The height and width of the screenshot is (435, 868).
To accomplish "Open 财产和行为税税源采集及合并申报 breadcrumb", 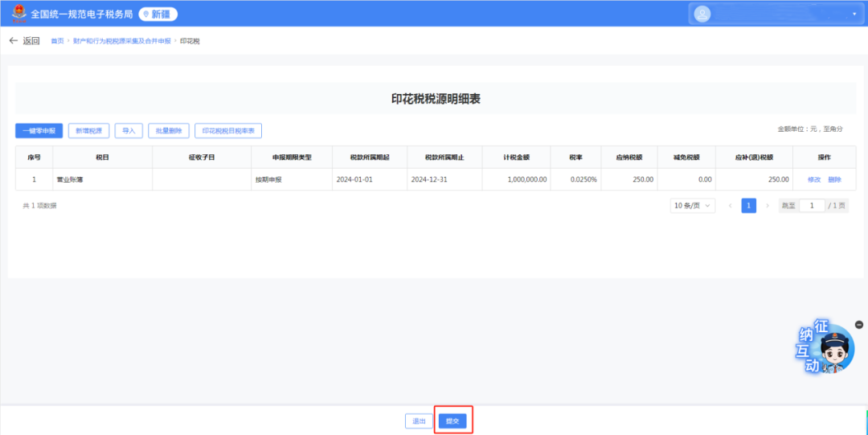I will (x=122, y=42).
